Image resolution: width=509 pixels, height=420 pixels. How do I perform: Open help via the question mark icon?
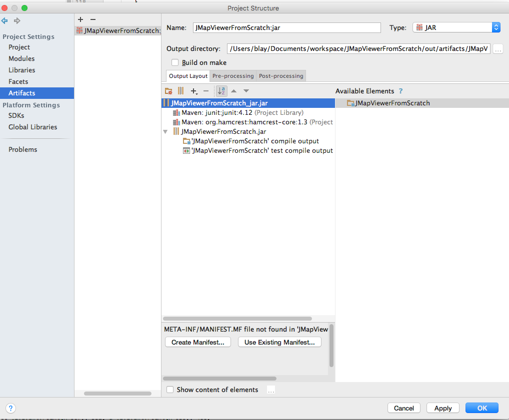[10, 409]
